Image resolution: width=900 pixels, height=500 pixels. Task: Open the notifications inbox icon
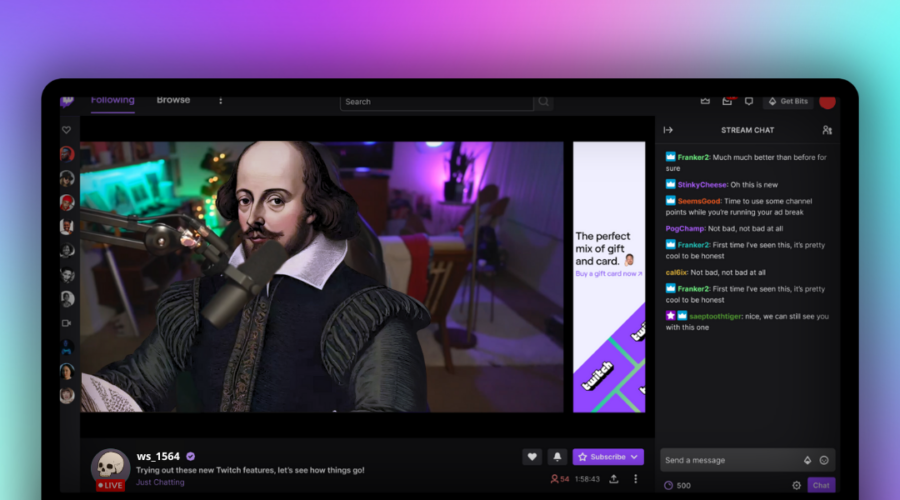(727, 101)
